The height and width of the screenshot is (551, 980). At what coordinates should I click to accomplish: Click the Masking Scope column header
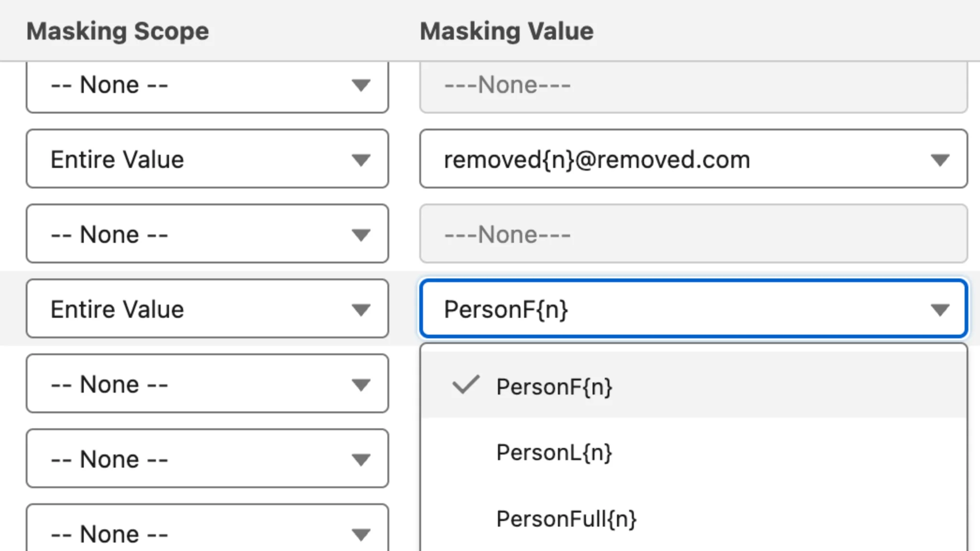click(118, 31)
